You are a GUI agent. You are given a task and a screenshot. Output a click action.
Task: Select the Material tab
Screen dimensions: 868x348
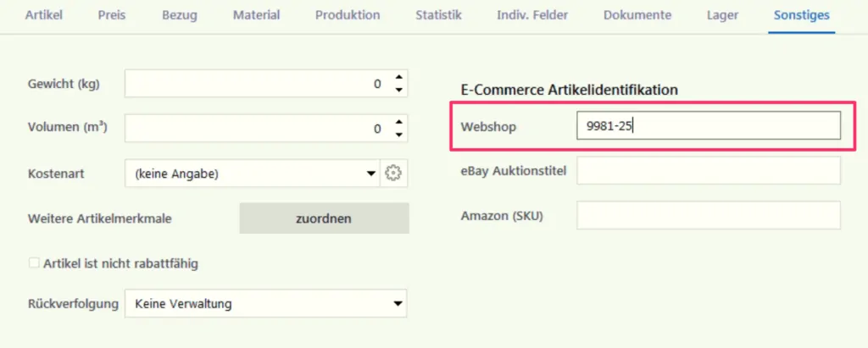(x=256, y=15)
